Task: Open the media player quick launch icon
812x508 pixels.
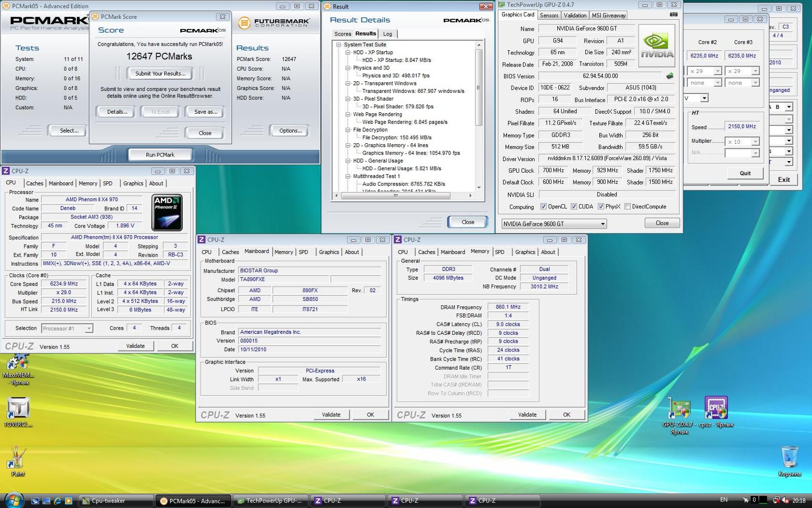Action: click(x=69, y=501)
